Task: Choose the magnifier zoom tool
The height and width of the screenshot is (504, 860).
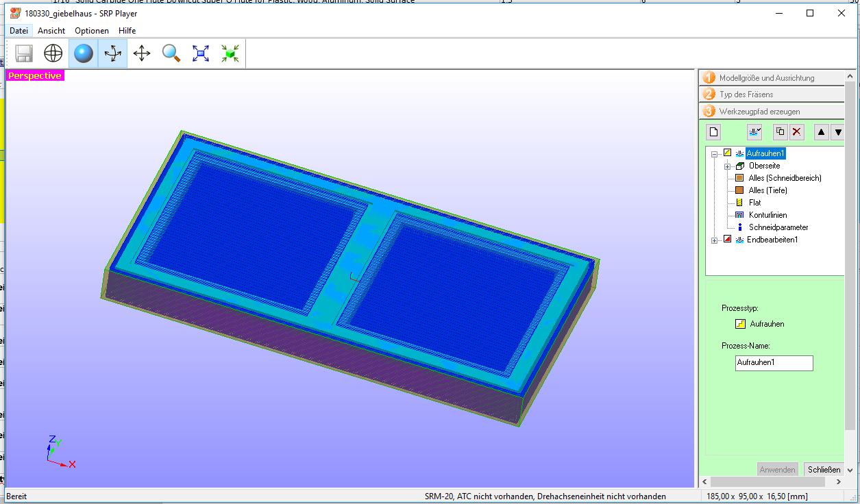Action: [x=171, y=53]
